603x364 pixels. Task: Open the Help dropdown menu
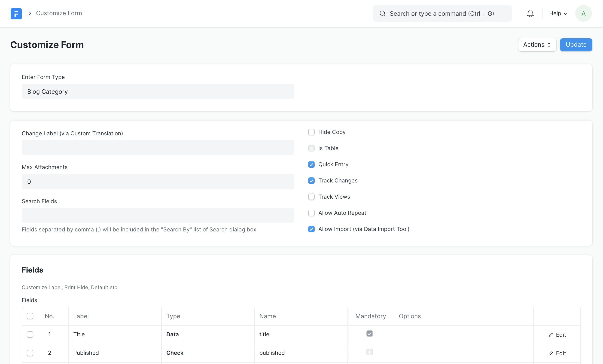click(557, 13)
